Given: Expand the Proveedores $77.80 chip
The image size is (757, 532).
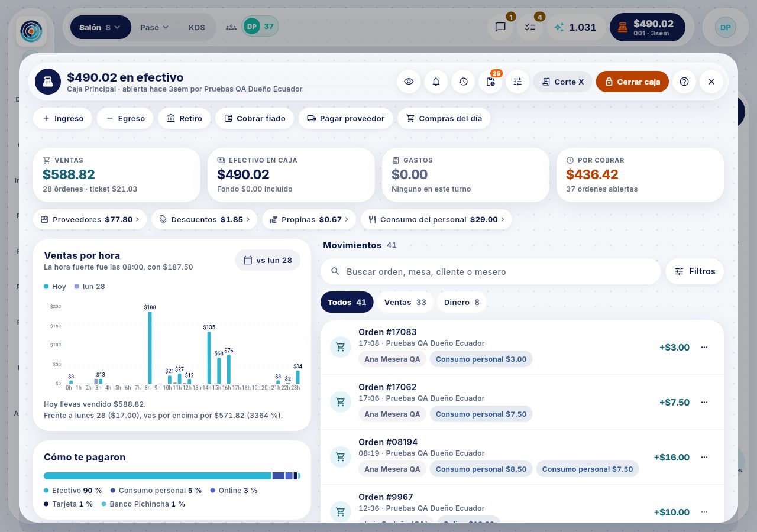Looking at the screenshot, I should [90, 219].
